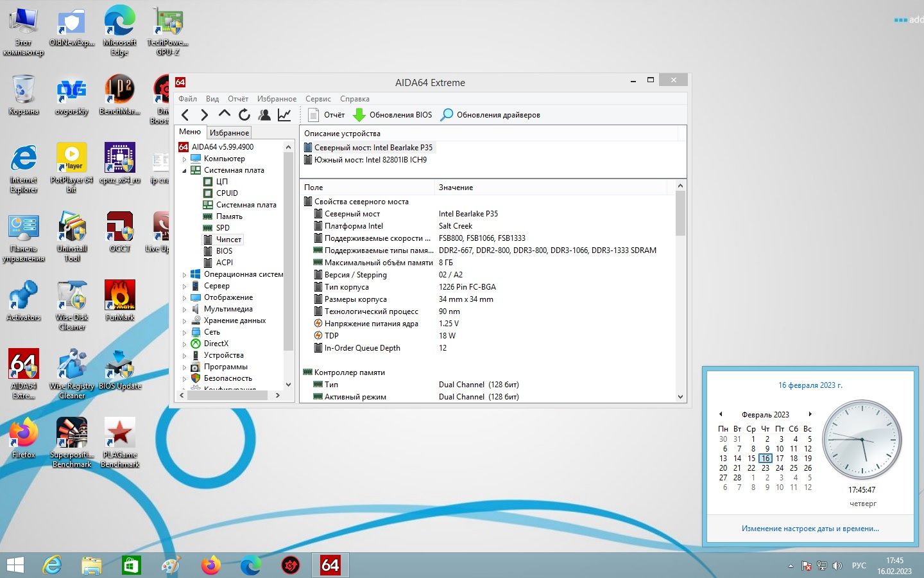Expand the Сервер tree node
Image resolution: width=924 pixels, height=578 pixels.
(184, 286)
